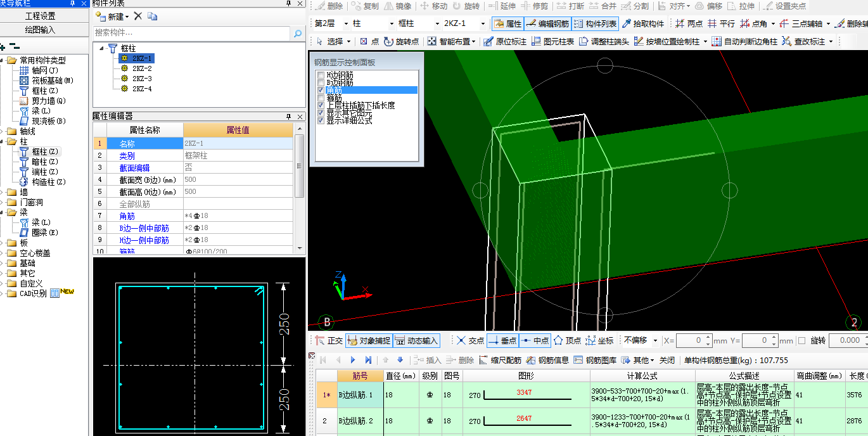Open the 框柱 component type dropdown

(x=437, y=24)
